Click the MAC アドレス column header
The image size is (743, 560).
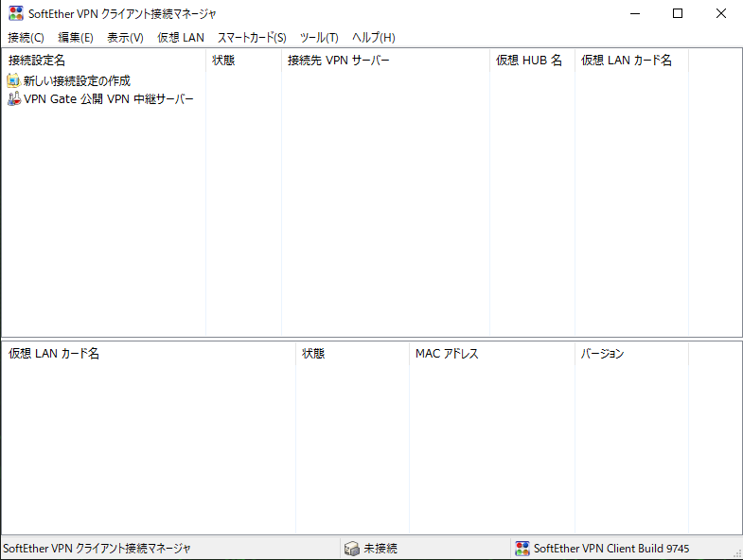447,354
